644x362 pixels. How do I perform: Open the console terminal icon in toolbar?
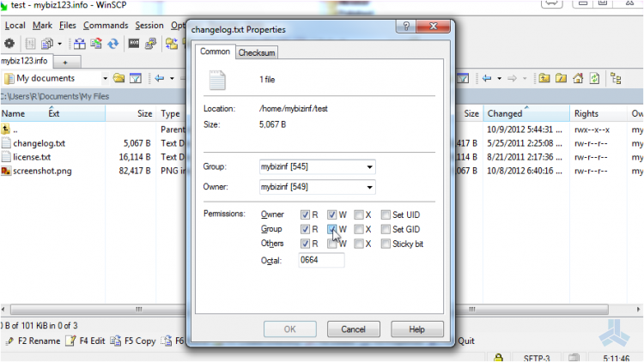(x=135, y=43)
